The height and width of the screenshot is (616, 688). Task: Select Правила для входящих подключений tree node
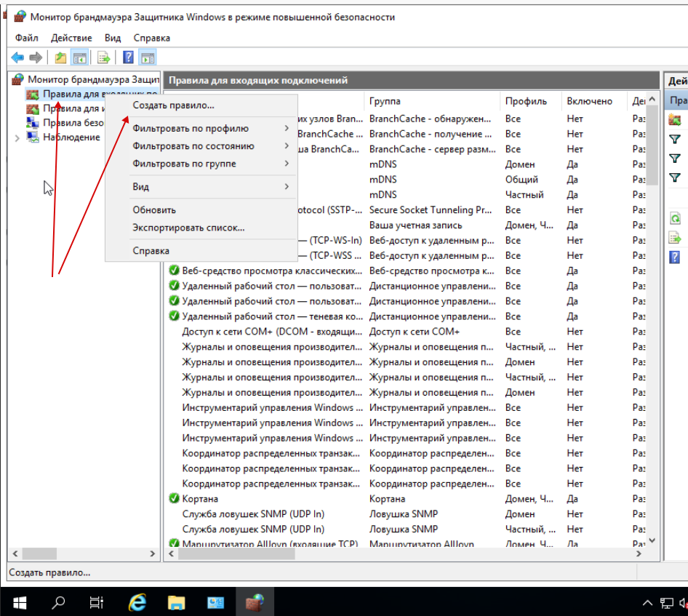click(x=100, y=94)
